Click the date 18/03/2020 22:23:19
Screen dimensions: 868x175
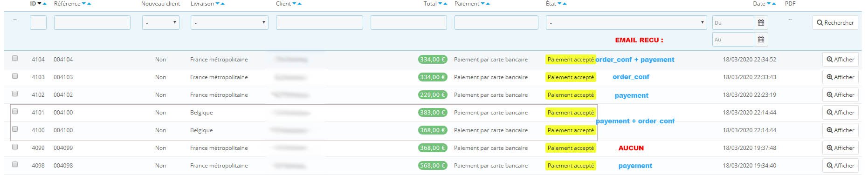[750, 95]
